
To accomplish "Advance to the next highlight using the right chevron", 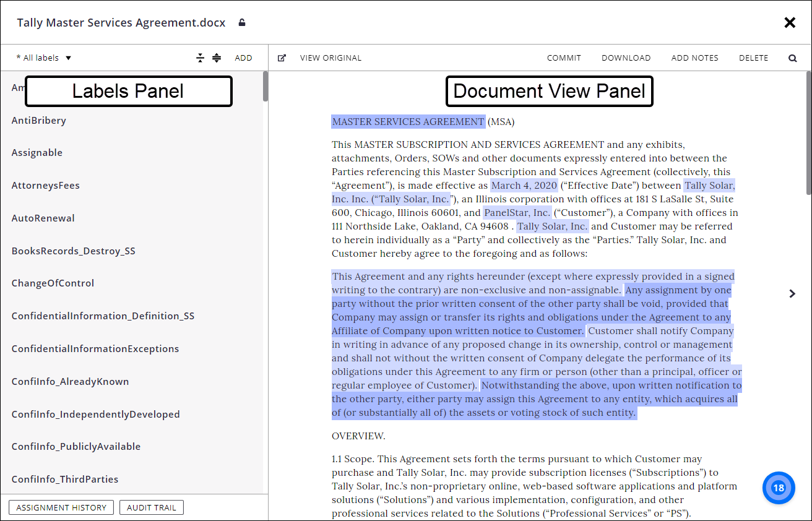I will point(792,293).
